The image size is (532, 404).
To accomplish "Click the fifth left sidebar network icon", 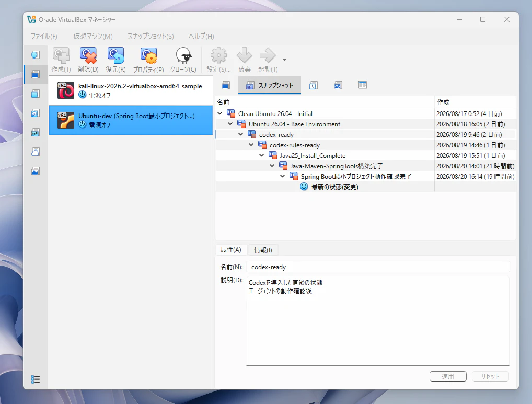I will [36, 132].
